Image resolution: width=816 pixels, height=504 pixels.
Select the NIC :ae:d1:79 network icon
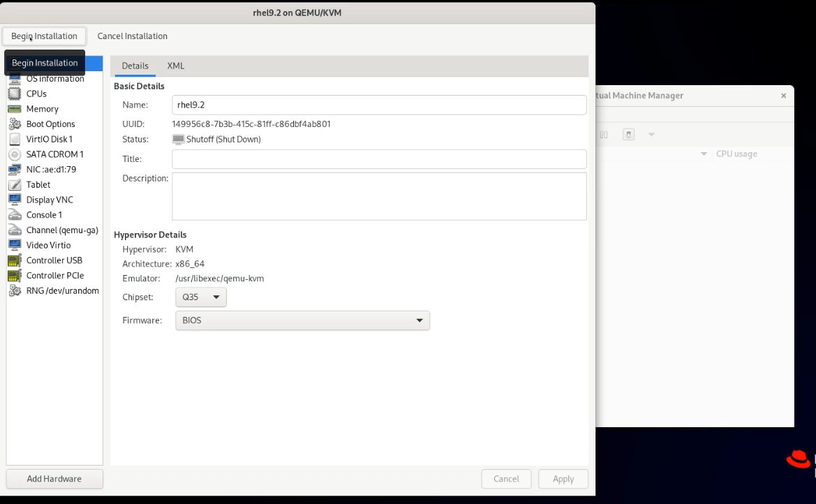(15, 169)
